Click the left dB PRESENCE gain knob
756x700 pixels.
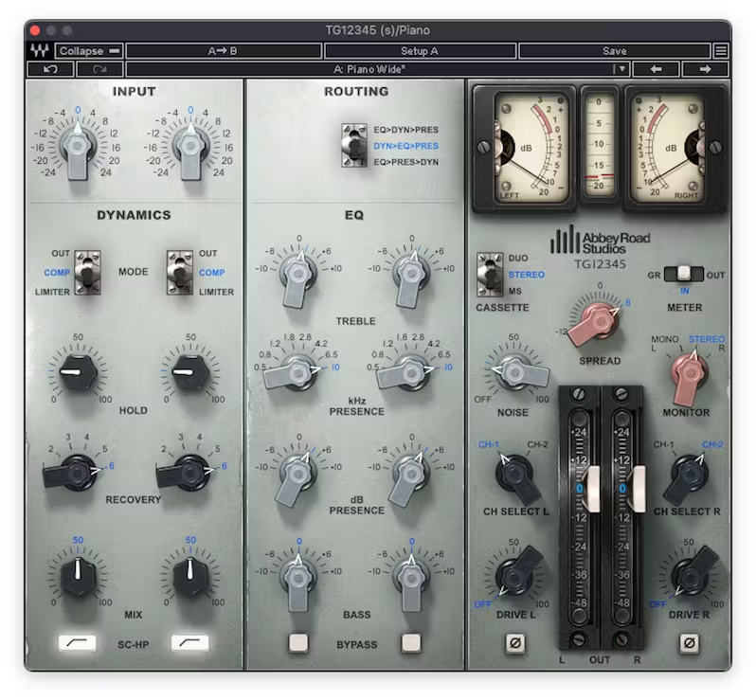click(297, 475)
